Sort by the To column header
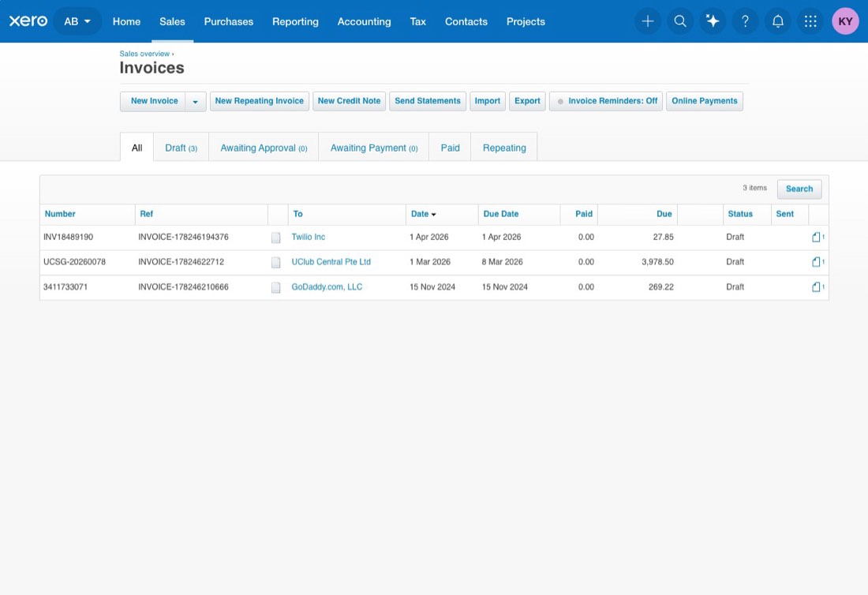This screenshot has width=868, height=595. (297, 214)
